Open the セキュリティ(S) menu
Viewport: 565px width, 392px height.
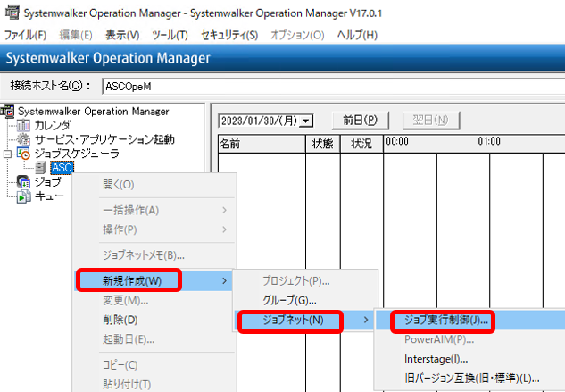pyautogui.click(x=229, y=35)
